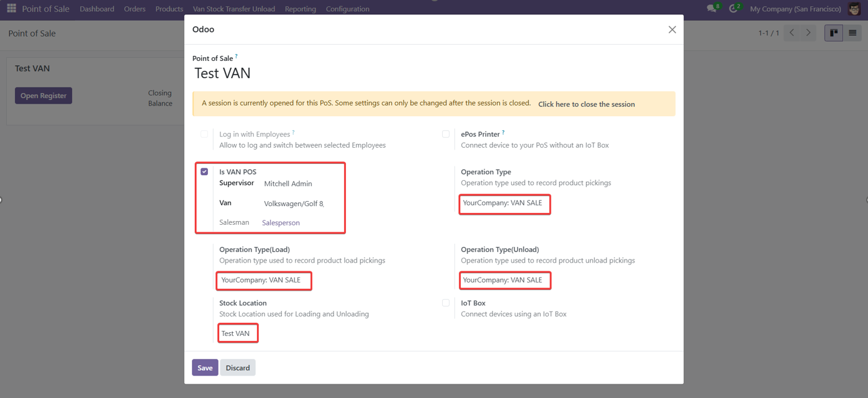Enable the IoT Box option

(445, 302)
